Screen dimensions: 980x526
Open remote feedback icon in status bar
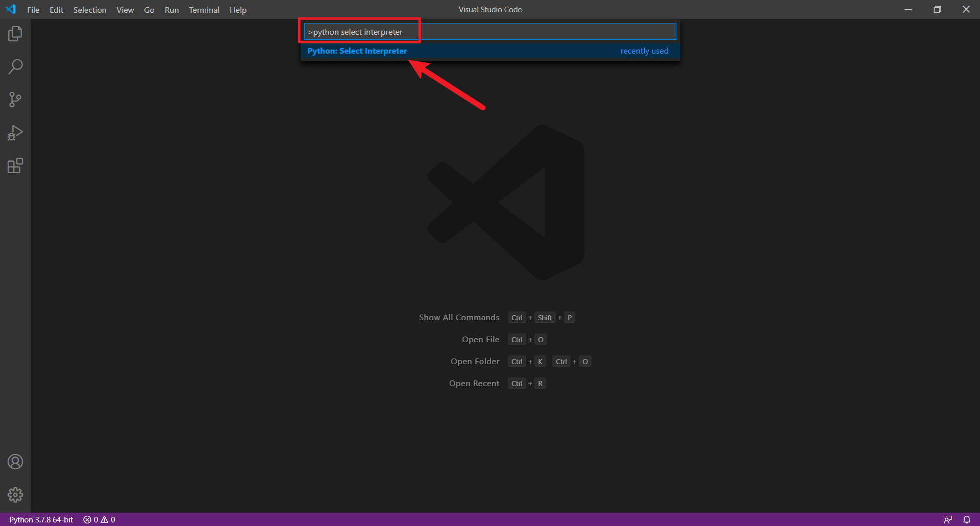click(x=947, y=519)
